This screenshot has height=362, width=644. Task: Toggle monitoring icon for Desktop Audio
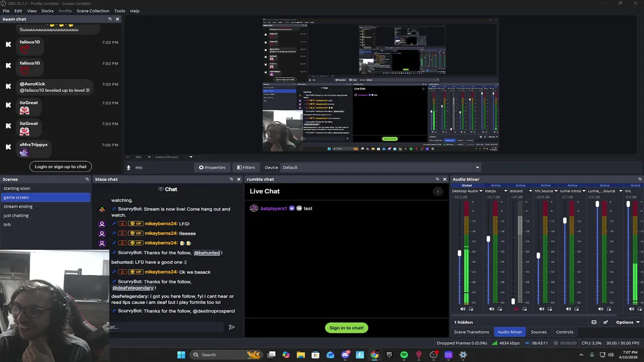point(471,309)
